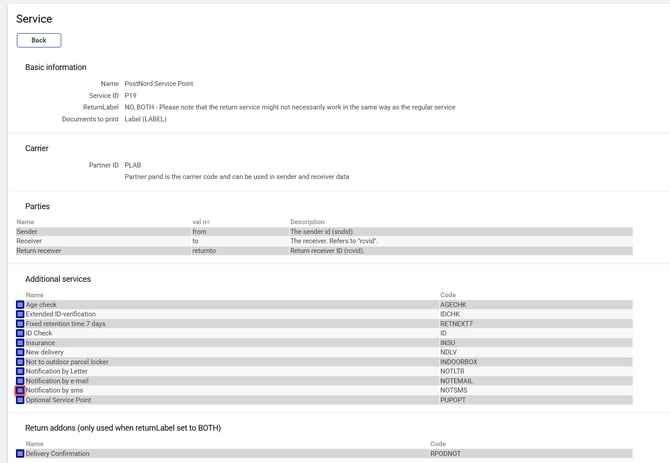Click the Partner ID value PLAB

click(133, 166)
